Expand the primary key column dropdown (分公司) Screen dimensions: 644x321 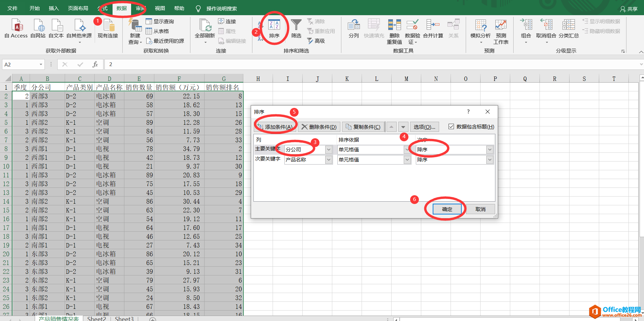pos(329,150)
